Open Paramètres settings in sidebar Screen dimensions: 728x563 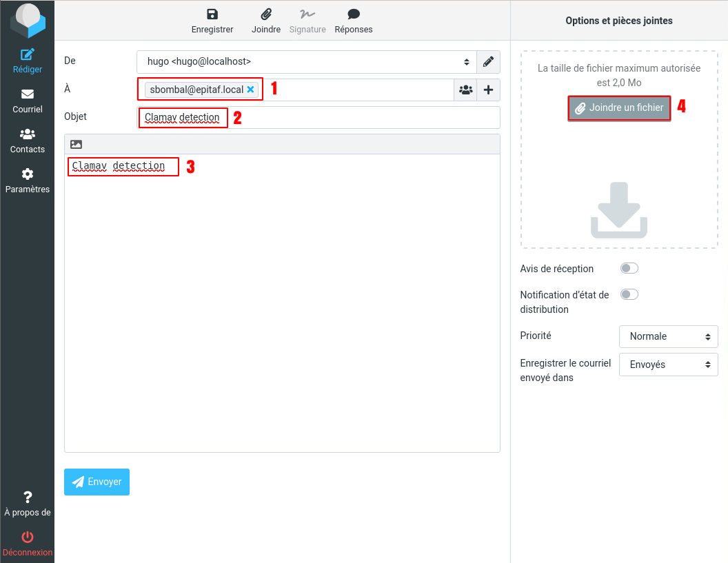28,181
